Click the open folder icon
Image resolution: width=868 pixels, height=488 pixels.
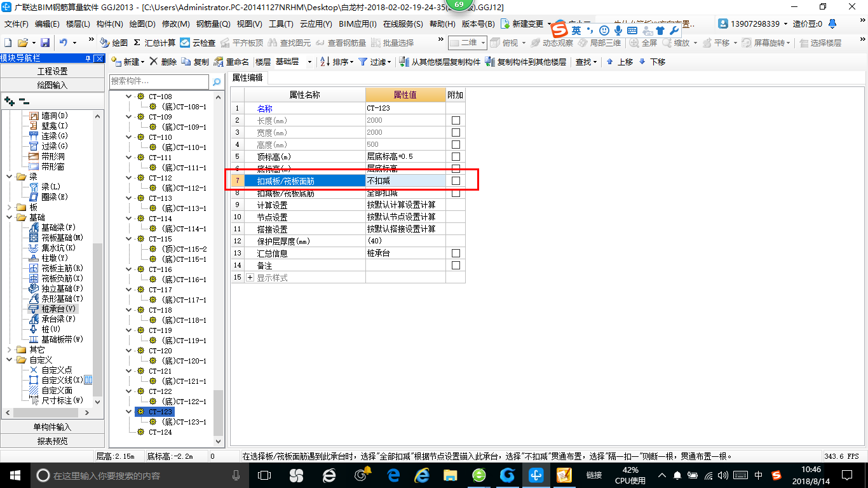[x=22, y=43]
